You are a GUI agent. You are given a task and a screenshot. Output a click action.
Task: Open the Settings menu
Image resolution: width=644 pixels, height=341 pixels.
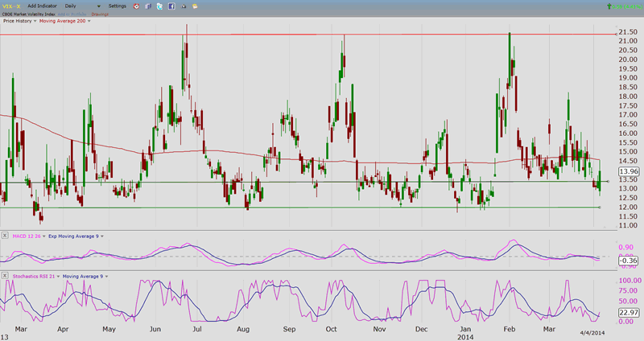(x=118, y=6)
